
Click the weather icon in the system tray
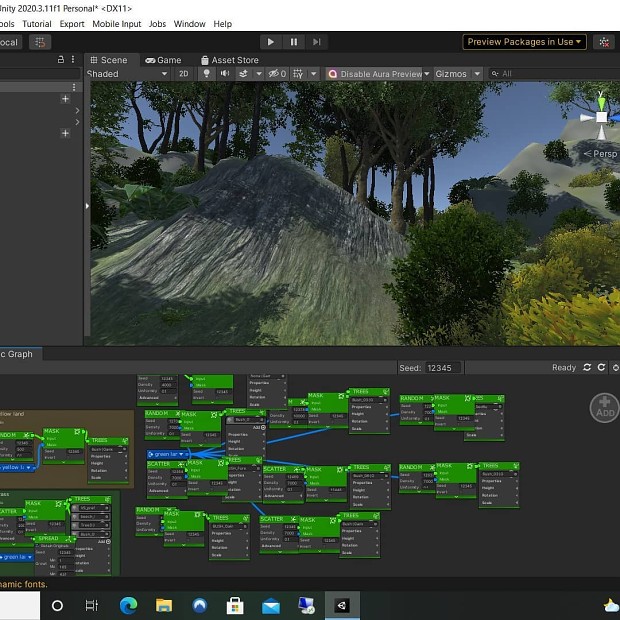coord(611,605)
